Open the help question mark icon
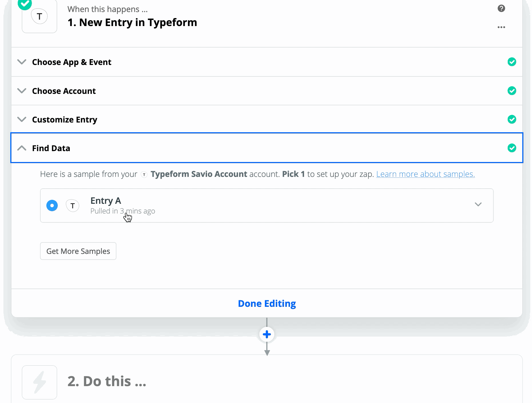The width and height of the screenshot is (532, 403). tap(501, 8)
